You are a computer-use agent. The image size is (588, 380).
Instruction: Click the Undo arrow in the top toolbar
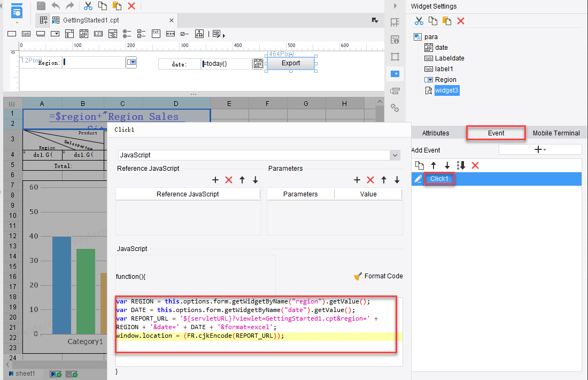[56, 6]
